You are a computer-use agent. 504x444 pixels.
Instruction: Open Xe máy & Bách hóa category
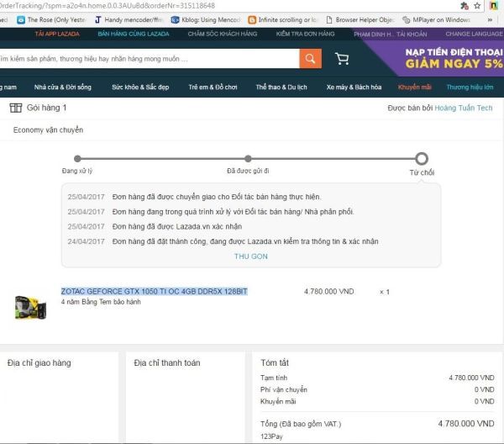tap(354, 87)
